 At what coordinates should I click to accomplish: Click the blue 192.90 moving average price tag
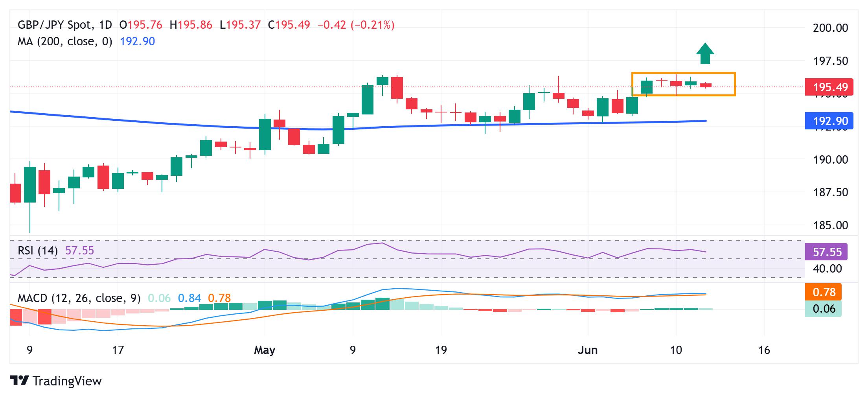pos(829,121)
